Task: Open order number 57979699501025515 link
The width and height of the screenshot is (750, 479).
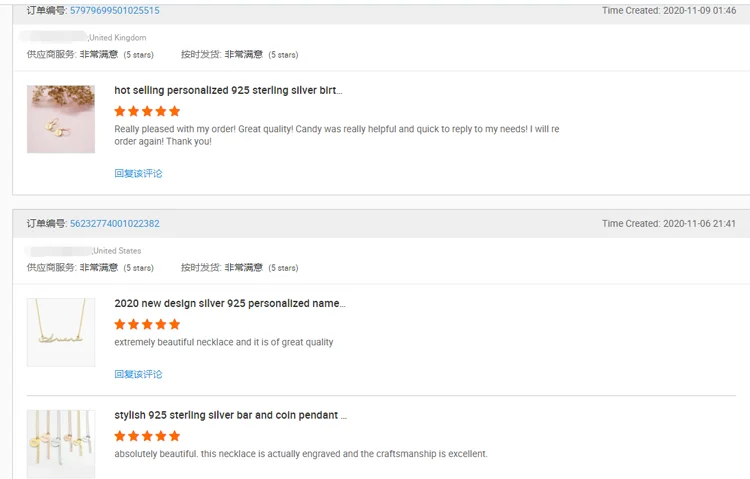Action: click(115, 11)
